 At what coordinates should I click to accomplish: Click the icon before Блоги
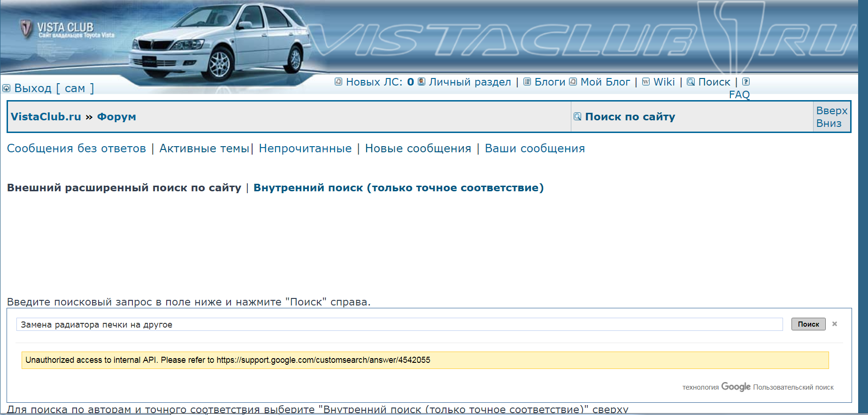point(527,82)
